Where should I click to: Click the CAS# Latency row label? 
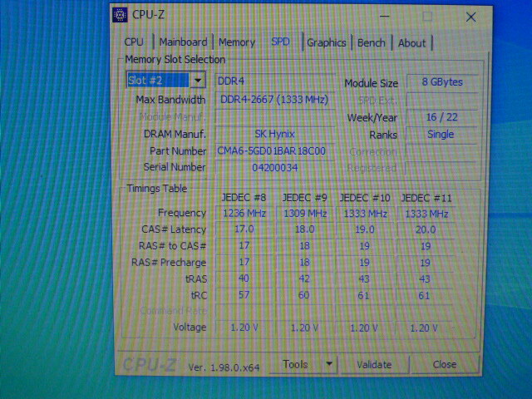174,229
